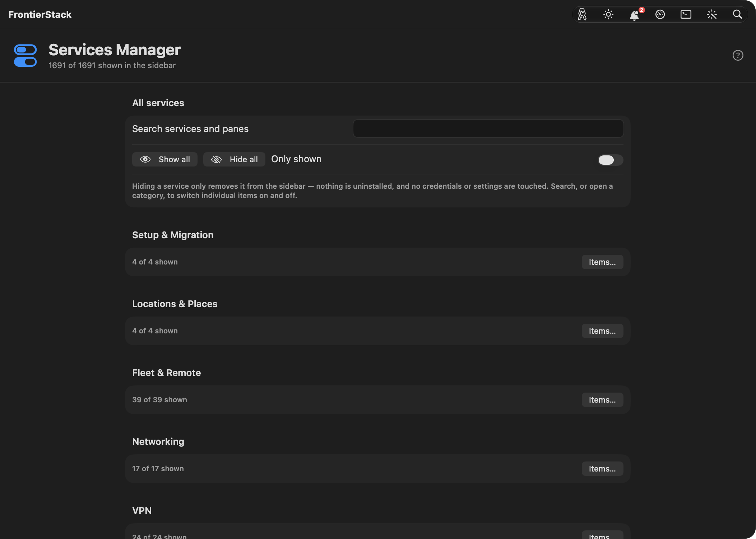The height and width of the screenshot is (539, 756).
Task: Open the keychain keys icon in toolbar
Action: 582,14
